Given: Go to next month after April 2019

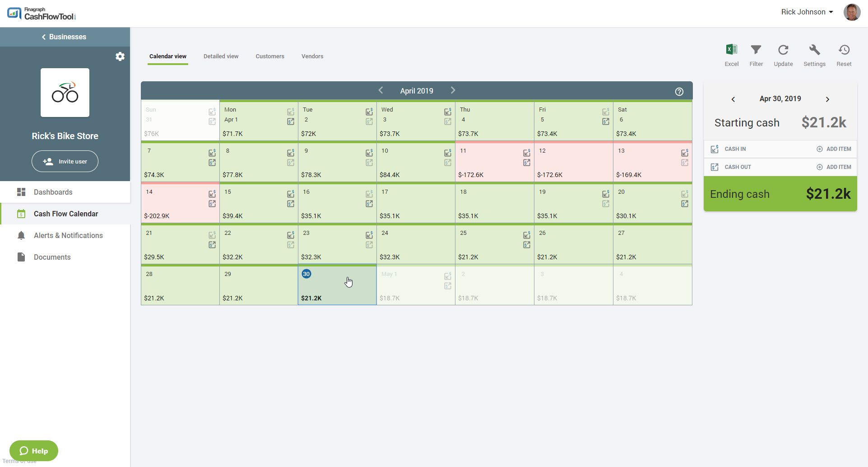Looking at the screenshot, I should tap(453, 90).
